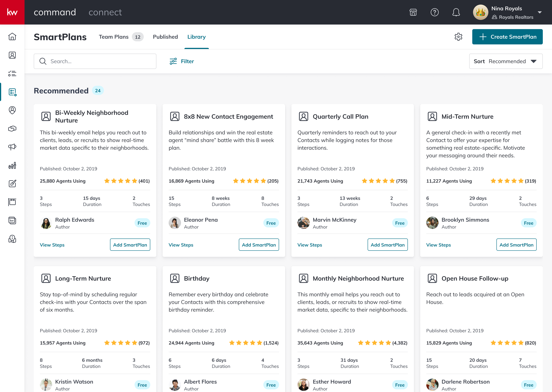The image size is (552, 392).
Task: Open the Filter options
Action: tap(182, 61)
